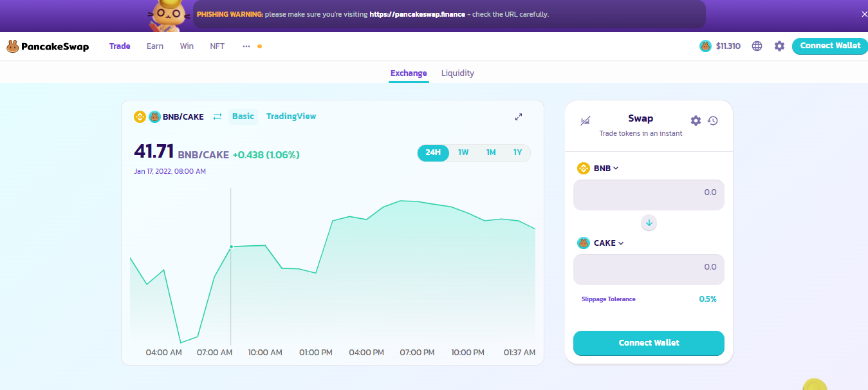Click the Jan 17, 2022 date text
This screenshot has width=868, height=390.
point(170,172)
